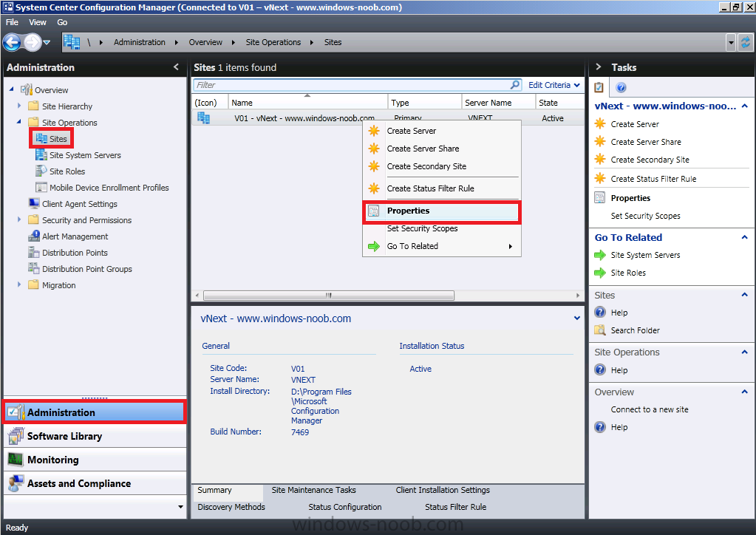Expand the Migration tree node

19,284
